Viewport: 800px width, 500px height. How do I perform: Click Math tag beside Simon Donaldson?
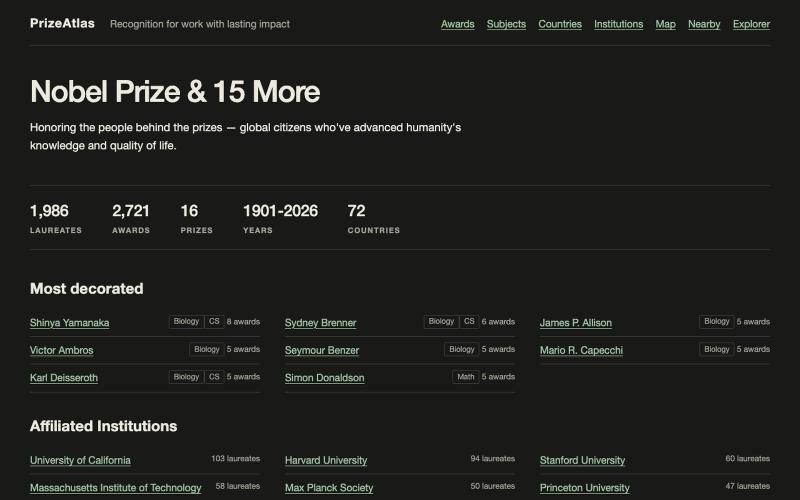(x=466, y=377)
